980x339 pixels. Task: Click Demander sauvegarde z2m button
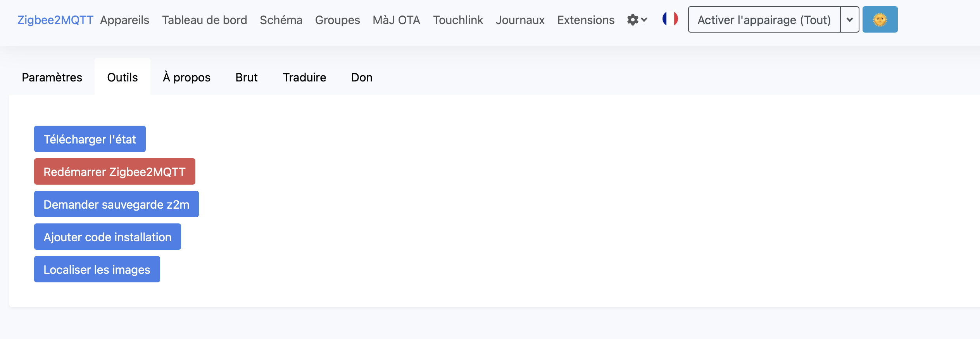point(116,204)
